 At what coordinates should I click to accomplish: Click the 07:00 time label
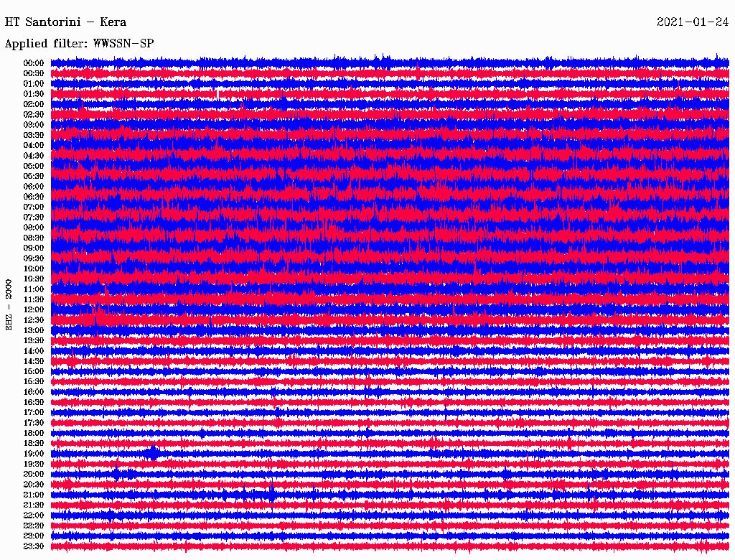[x=34, y=207]
